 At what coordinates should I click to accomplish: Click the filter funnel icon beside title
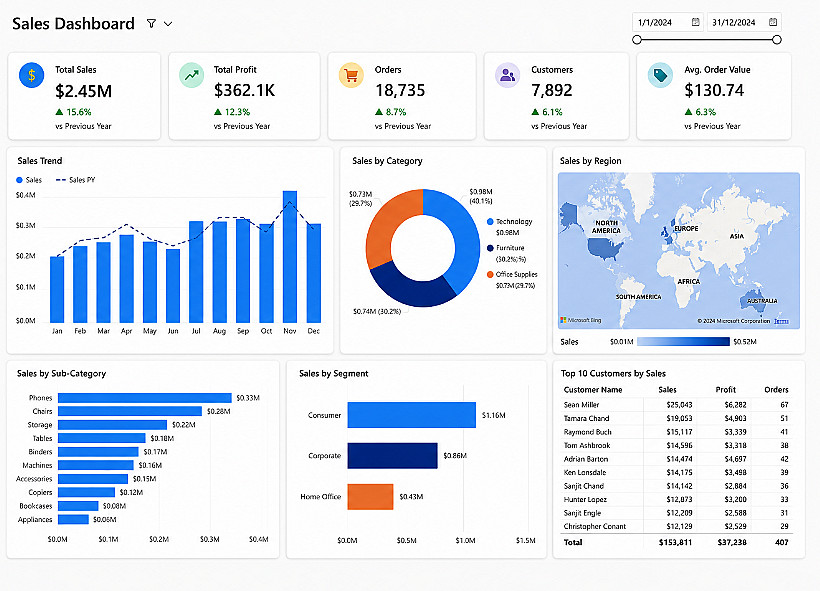point(151,24)
